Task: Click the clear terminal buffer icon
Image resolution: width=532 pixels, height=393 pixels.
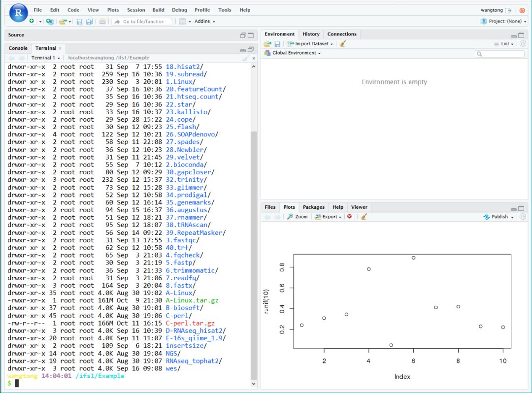Action: [245, 58]
